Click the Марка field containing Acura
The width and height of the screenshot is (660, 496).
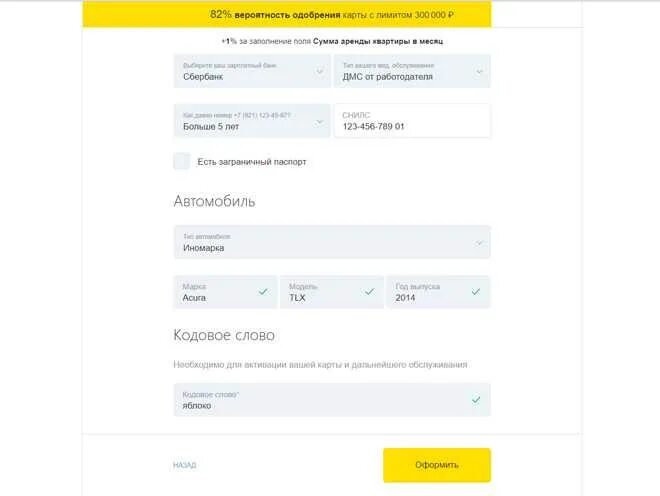225,292
